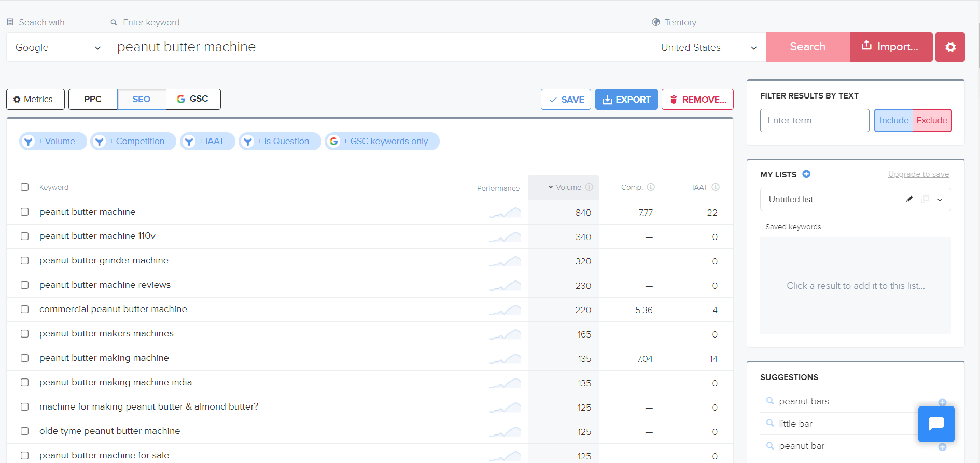Open performance chart for peanut butter machine reviews

505,286
